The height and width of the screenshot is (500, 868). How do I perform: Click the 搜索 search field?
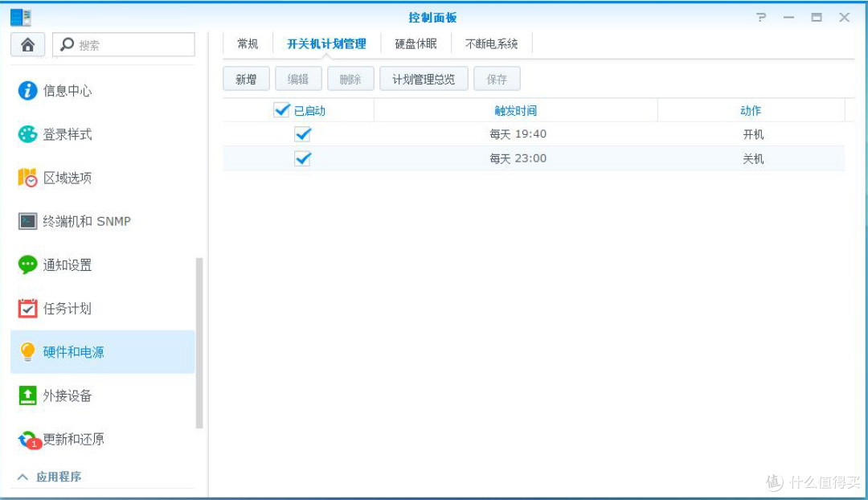point(124,44)
